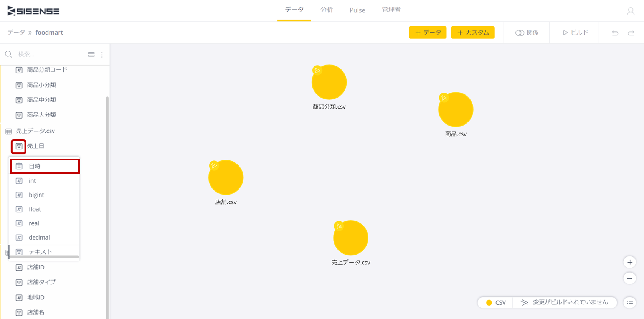Click the 売上日 data type icon
Viewport: 644px width, 319px height.
tap(19, 146)
